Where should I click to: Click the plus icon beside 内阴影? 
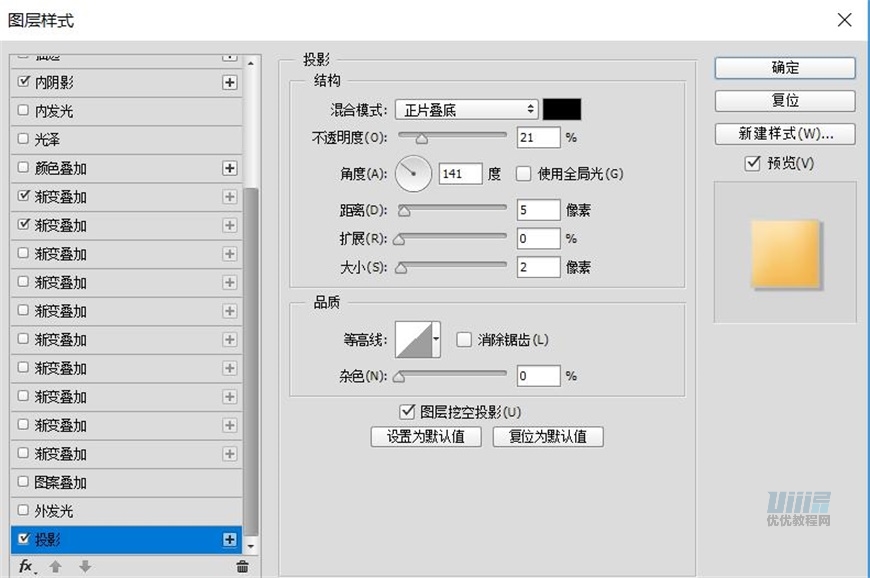coord(230,83)
